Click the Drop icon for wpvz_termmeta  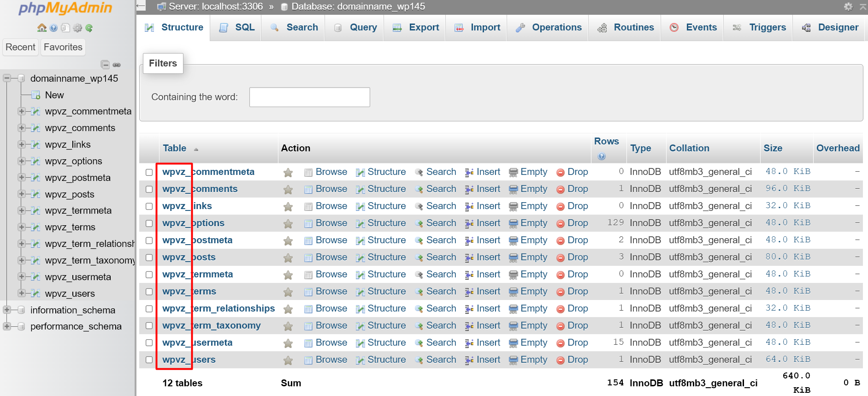(561, 275)
